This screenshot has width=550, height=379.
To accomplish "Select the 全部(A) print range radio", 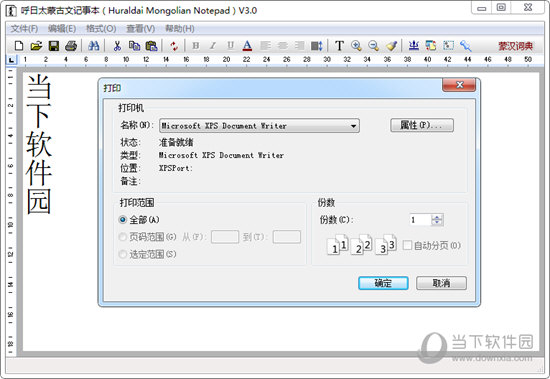I will pos(122,220).
